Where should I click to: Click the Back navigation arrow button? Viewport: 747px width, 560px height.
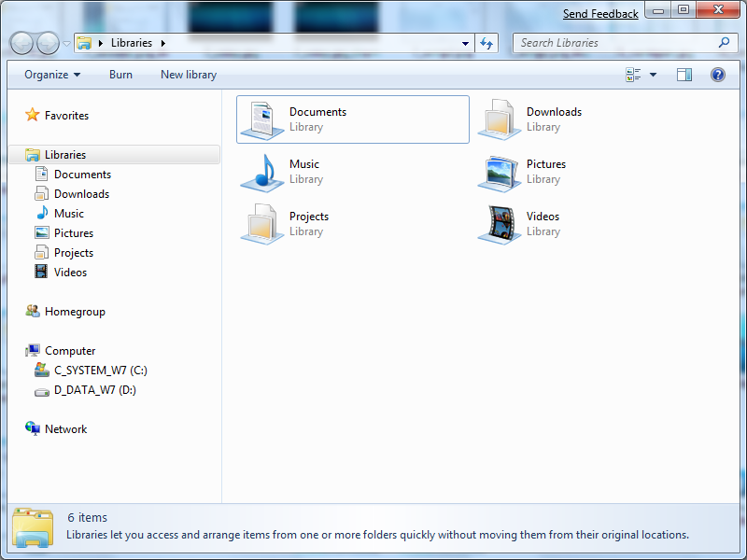(21, 43)
